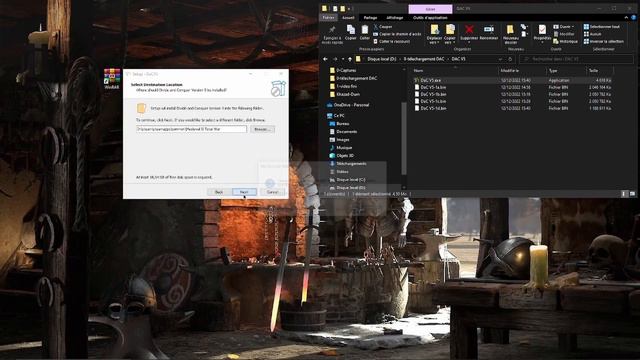Click Coller le raccourci in ribbon
This screenshot has width=640, height=360.
click(x=392, y=42)
